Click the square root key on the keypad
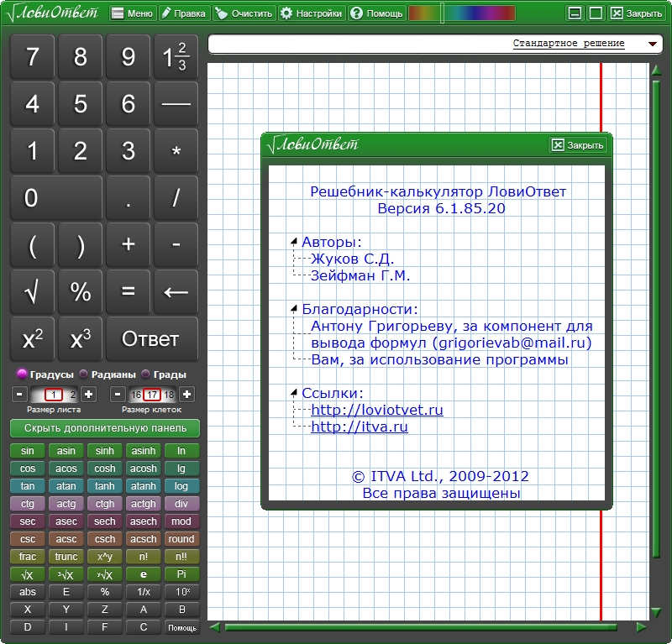Viewport: 672px width, 644px height. coord(32,292)
